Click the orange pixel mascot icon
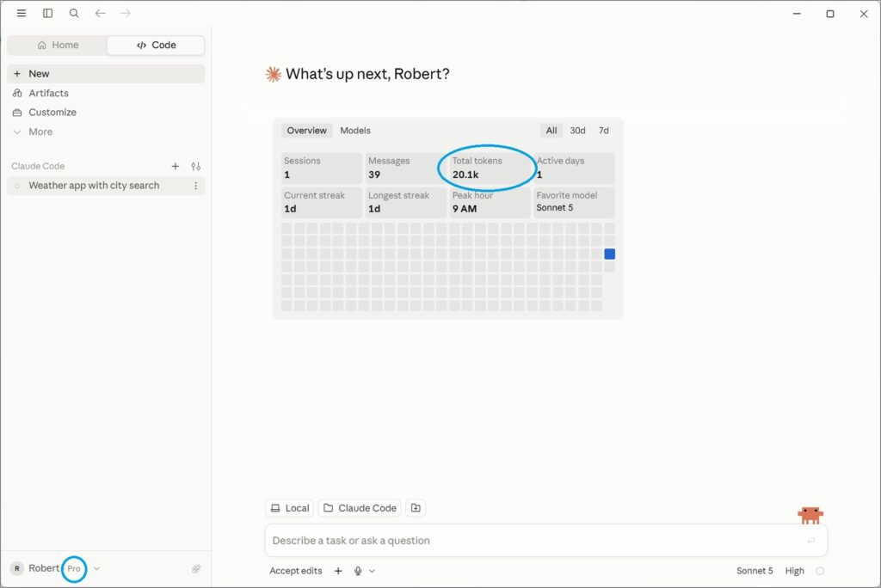 click(x=810, y=515)
